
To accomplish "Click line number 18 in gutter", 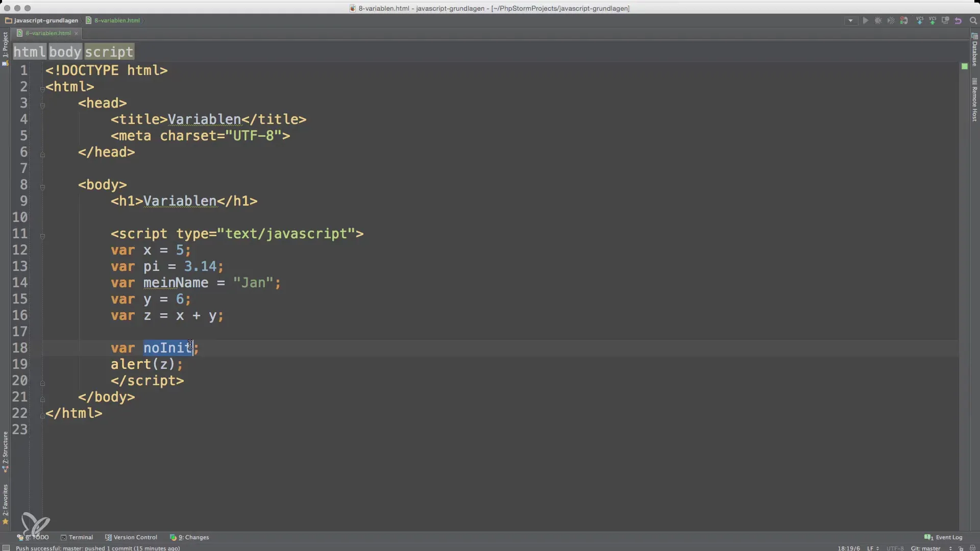I will click(20, 348).
